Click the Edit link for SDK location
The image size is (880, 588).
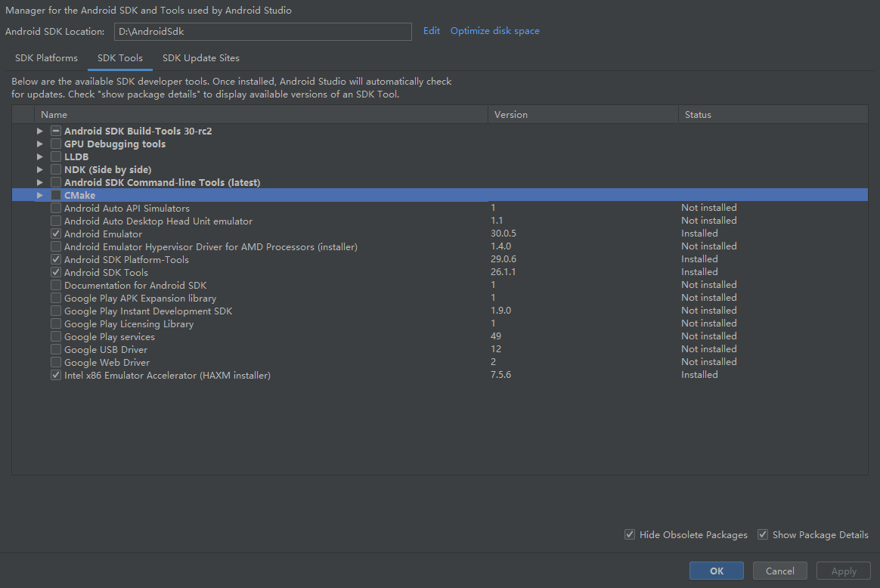[x=432, y=31]
